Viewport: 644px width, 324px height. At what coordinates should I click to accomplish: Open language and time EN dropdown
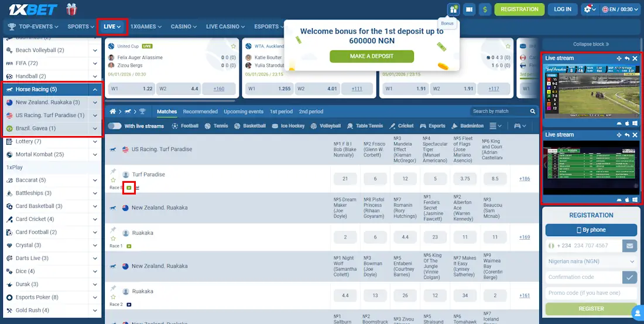(620, 9)
